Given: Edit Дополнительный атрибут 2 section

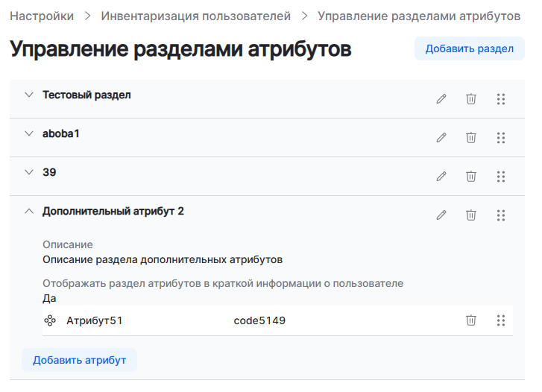Looking at the screenshot, I should [441, 215].
